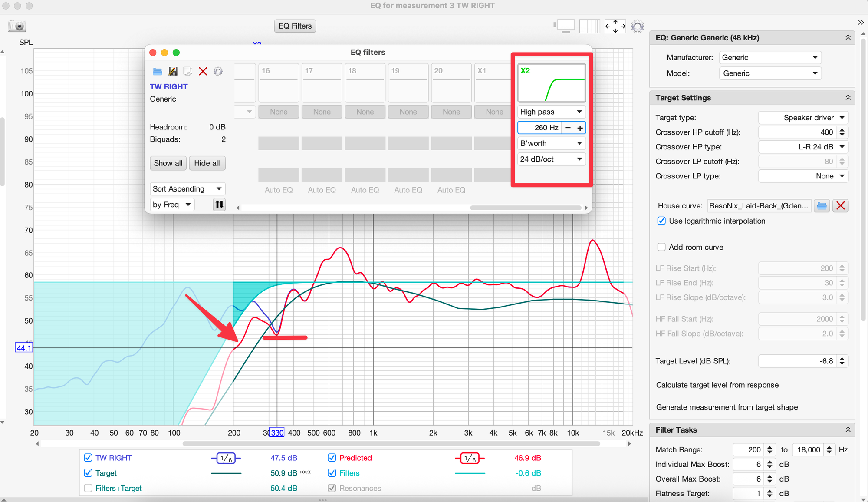The height and width of the screenshot is (502, 868).
Task: Toggle Use logarithmic interpolation checkbox
Action: point(661,221)
